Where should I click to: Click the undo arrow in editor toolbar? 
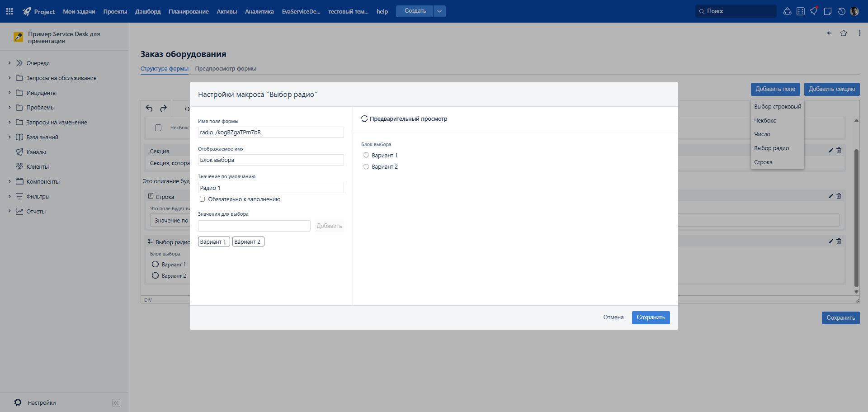coord(149,108)
